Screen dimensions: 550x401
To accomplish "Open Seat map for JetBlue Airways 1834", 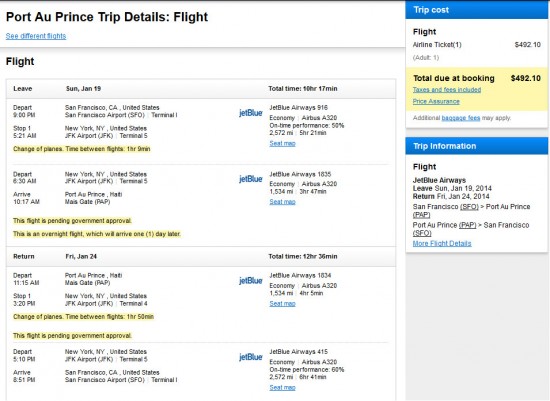I will click(x=282, y=303).
